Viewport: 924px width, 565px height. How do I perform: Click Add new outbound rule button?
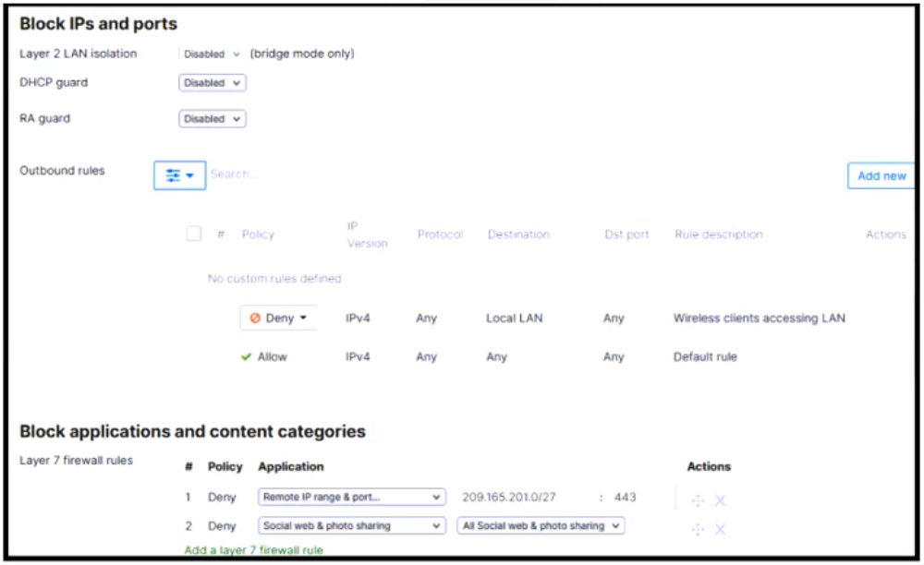tap(881, 175)
